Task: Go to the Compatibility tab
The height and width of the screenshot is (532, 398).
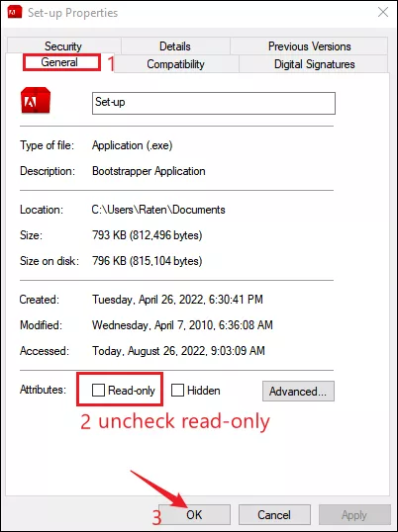Action: (x=175, y=64)
